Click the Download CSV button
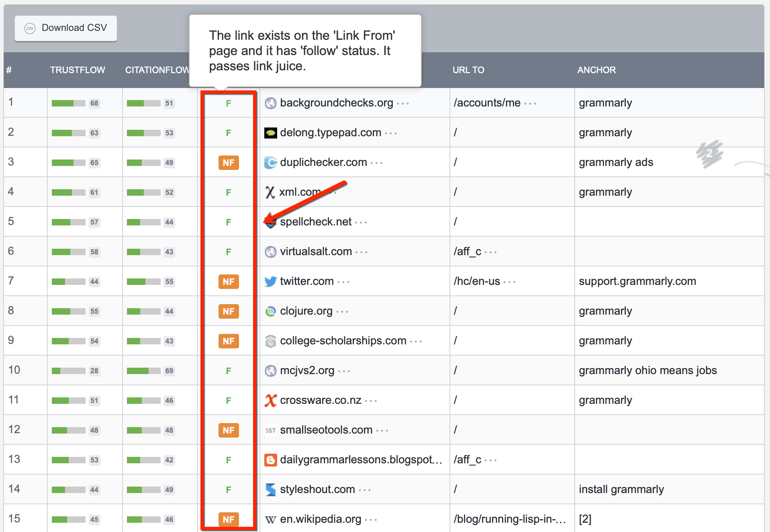The height and width of the screenshot is (532, 770). point(66,28)
